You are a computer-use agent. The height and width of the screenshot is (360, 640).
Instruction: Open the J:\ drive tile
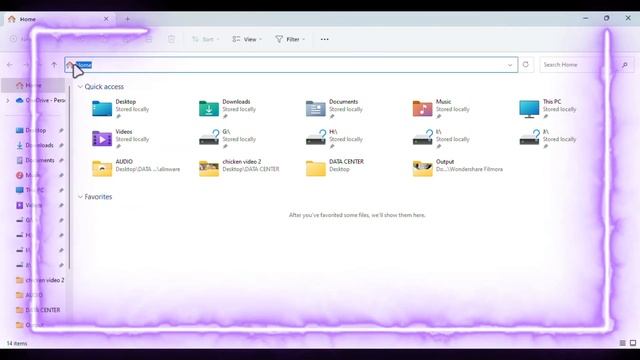[547, 138]
